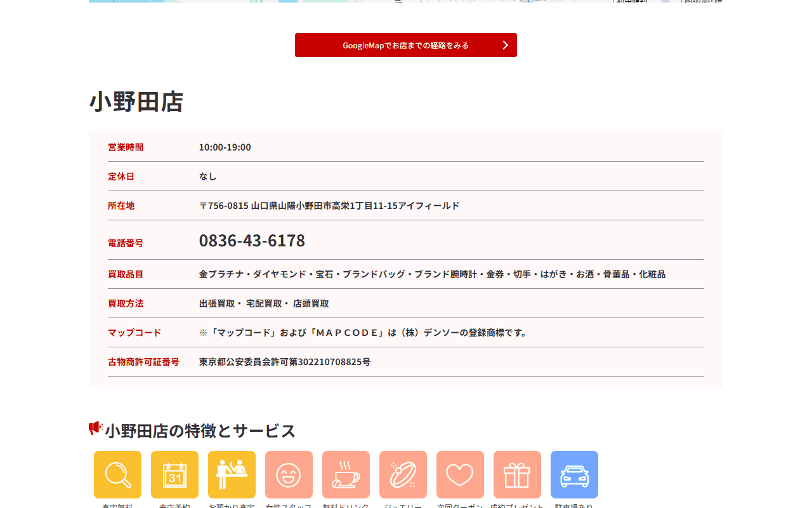Click the 古物商許可証番号 label
Image resolution: width=812 pixels, height=508 pixels.
(143, 362)
